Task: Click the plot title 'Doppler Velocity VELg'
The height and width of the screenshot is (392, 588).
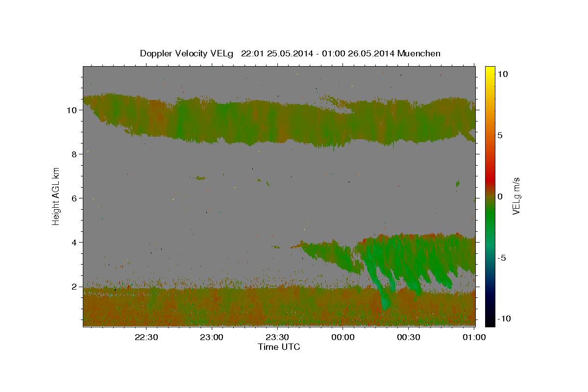Action: tap(187, 53)
